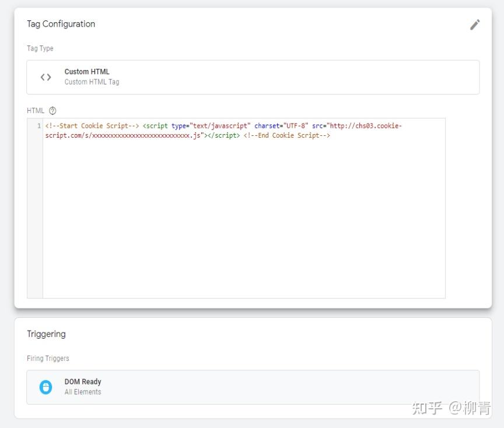Click the Tag Type label text
The height and width of the screenshot is (428, 504).
coord(40,48)
